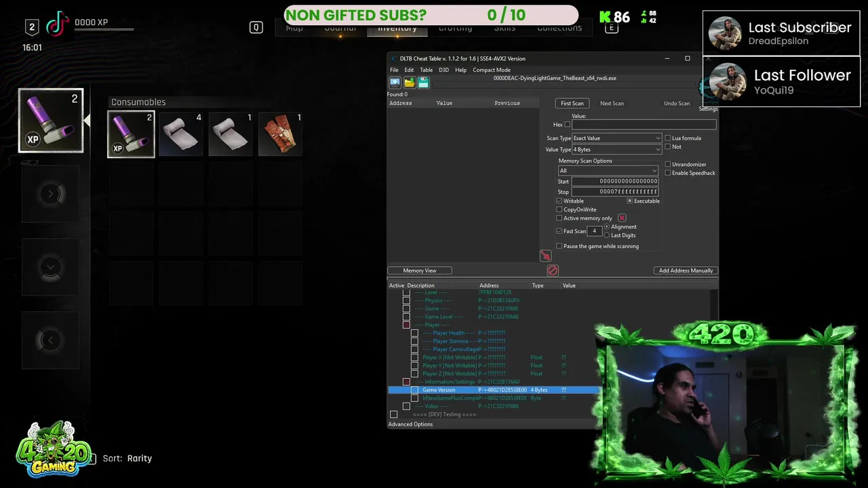
Task: Open the Value Type dropdown
Action: 616,149
